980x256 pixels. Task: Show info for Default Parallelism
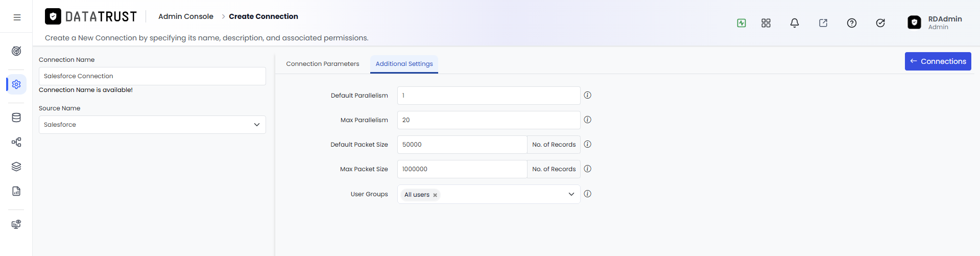[588, 95]
